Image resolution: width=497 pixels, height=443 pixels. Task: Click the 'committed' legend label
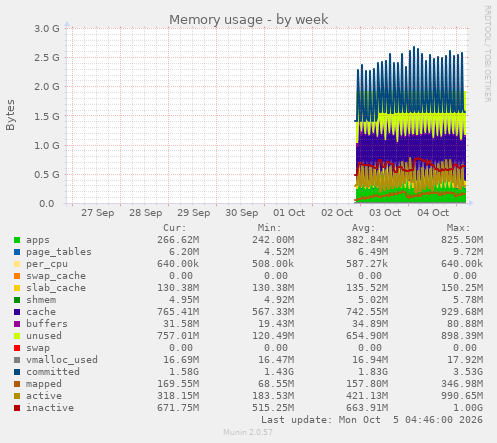click(53, 372)
